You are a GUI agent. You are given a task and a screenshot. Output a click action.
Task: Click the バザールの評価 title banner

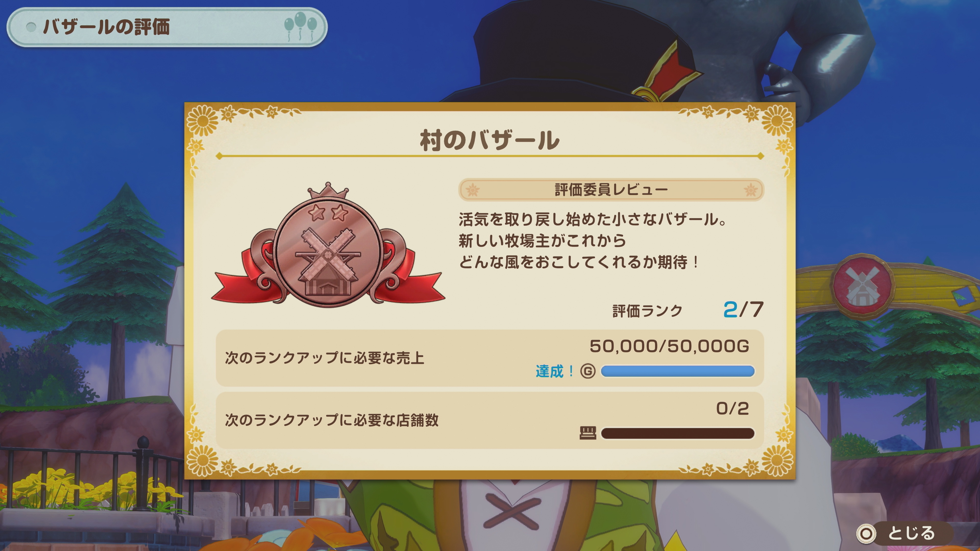(167, 27)
